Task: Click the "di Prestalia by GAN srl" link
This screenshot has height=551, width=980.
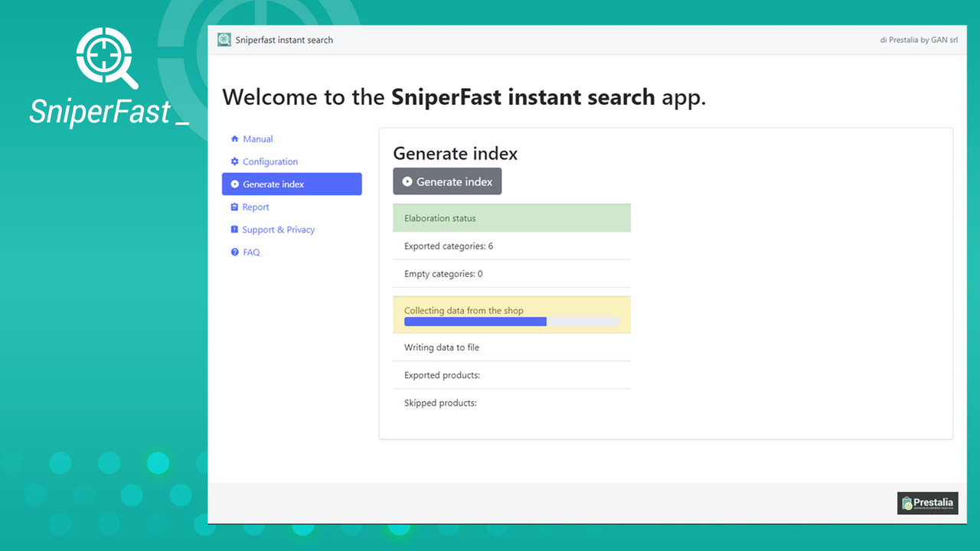Action: 919,39
